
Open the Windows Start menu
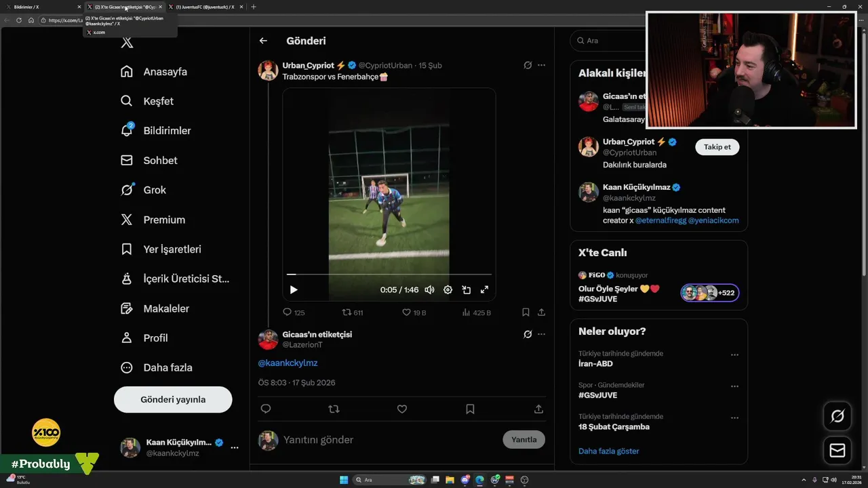click(344, 480)
